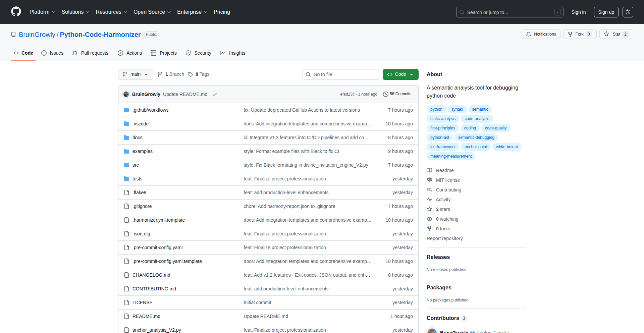This screenshot has height=333, width=644.
Task: Click the MIT license scales icon
Action: (429, 180)
